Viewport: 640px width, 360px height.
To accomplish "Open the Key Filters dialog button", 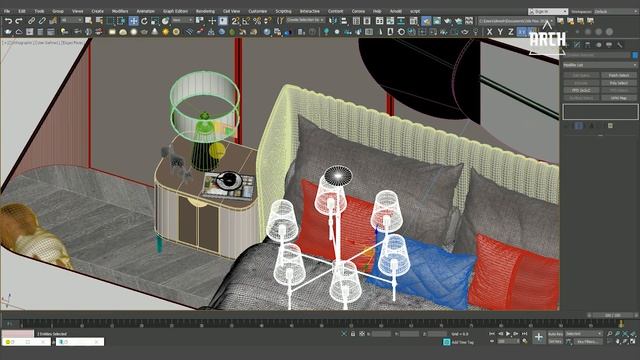I will pyautogui.click(x=588, y=342).
